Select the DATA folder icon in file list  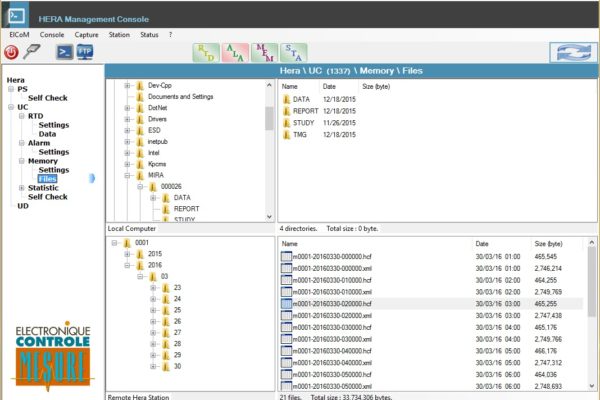tap(287, 100)
